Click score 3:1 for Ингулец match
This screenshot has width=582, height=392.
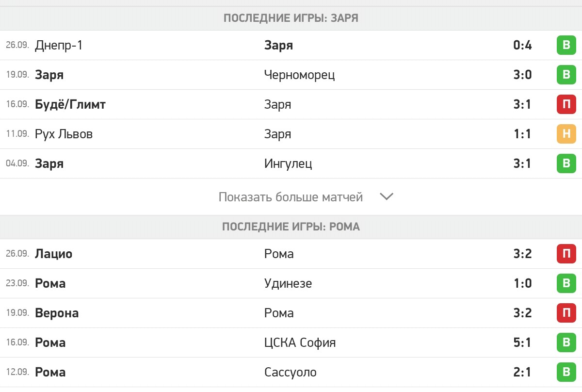(522, 164)
